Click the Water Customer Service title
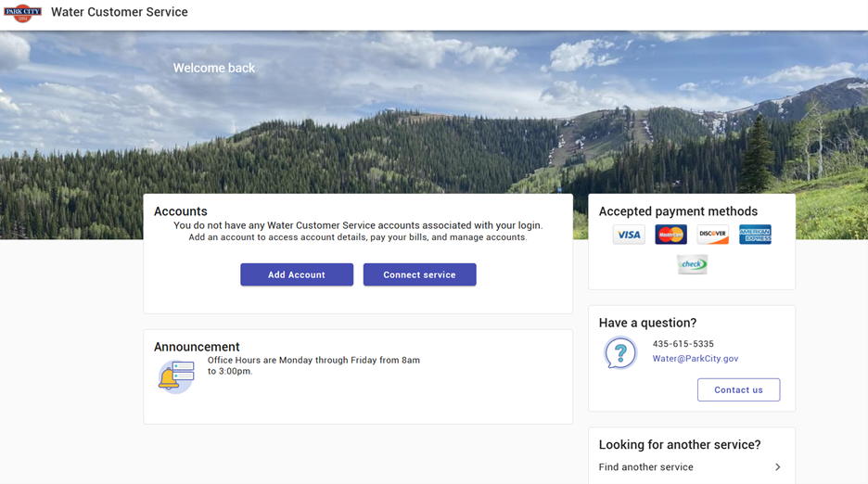This screenshot has height=484, width=868. pos(120,12)
